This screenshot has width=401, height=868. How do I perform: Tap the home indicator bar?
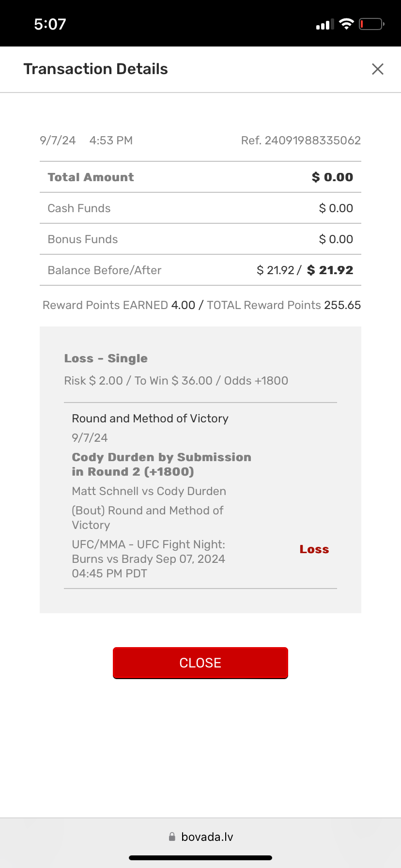coord(200,857)
